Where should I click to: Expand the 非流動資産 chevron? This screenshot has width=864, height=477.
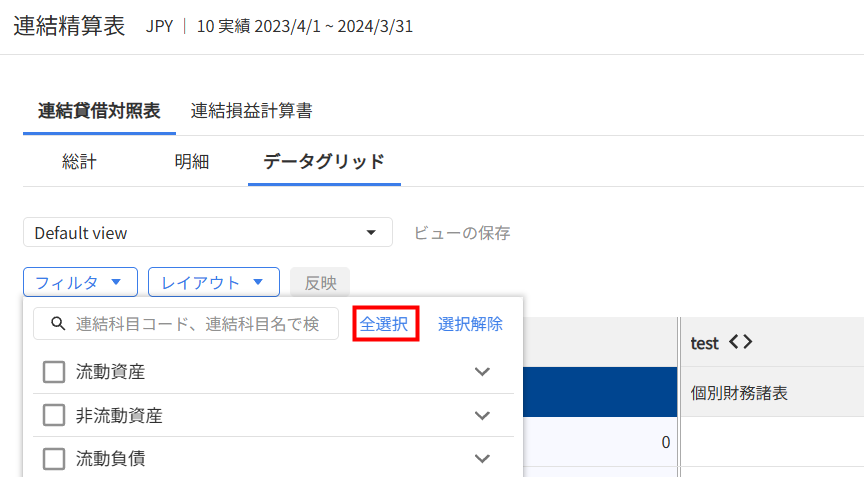pyautogui.click(x=482, y=415)
